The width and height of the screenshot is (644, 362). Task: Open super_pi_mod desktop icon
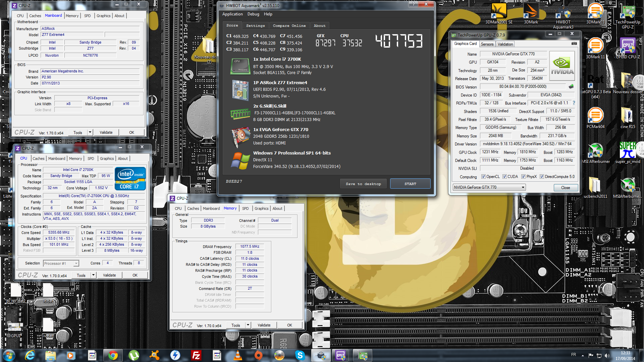pyautogui.click(x=628, y=153)
